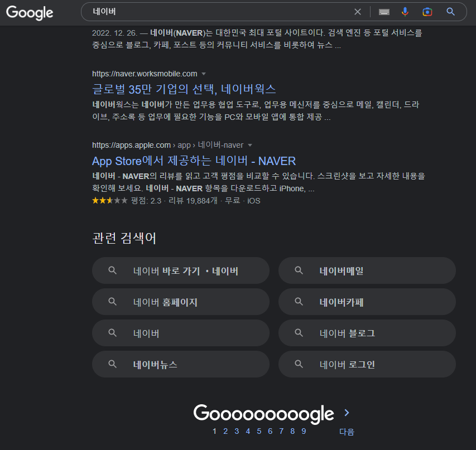476x450 pixels.
Task: Go to results page 8
Action: point(292,431)
